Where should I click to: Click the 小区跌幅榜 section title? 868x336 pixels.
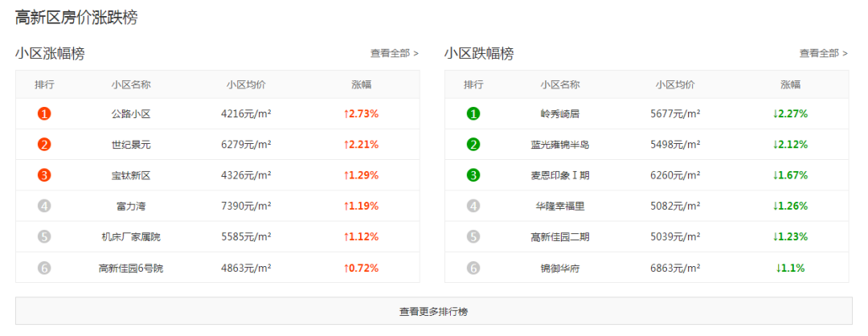(x=479, y=54)
